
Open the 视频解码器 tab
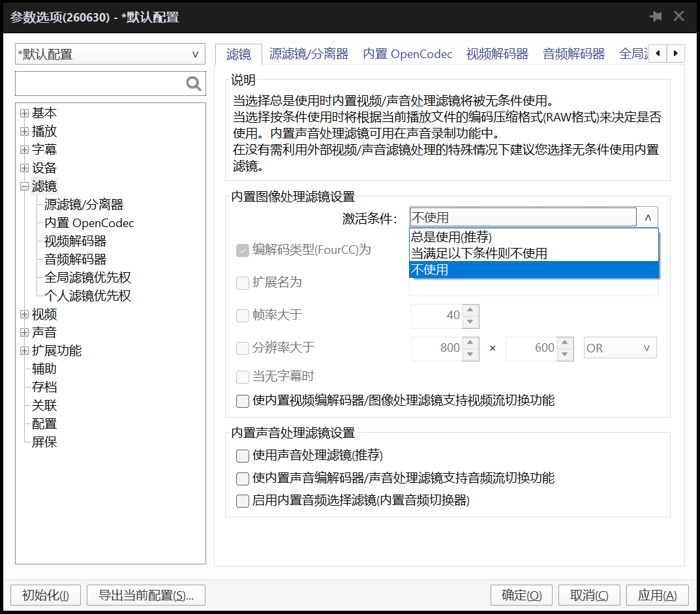tap(497, 54)
